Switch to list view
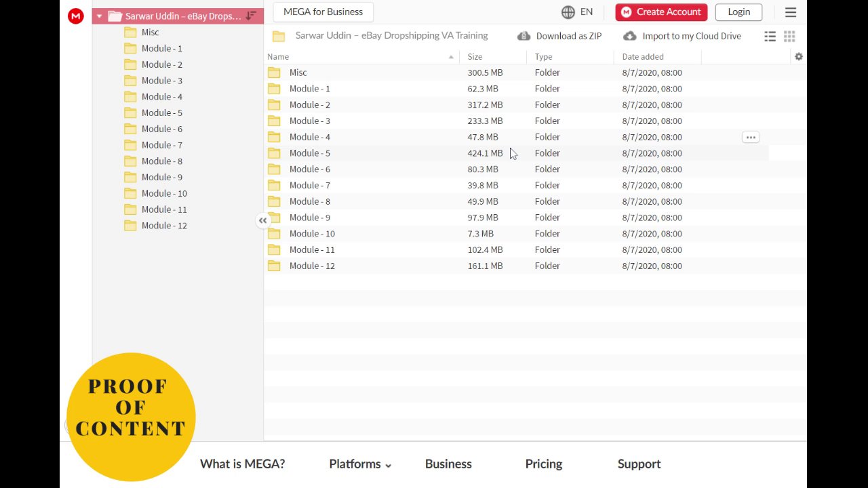The height and width of the screenshot is (488, 868). (770, 37)
